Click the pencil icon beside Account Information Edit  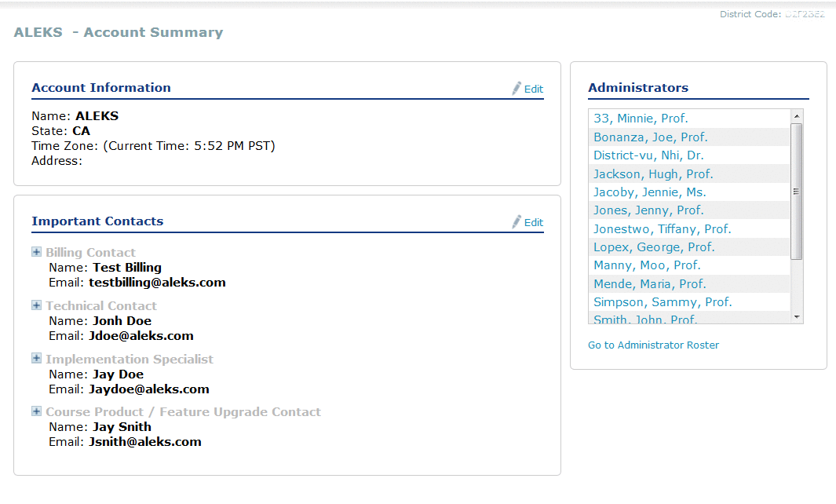[x=516, y=89]
